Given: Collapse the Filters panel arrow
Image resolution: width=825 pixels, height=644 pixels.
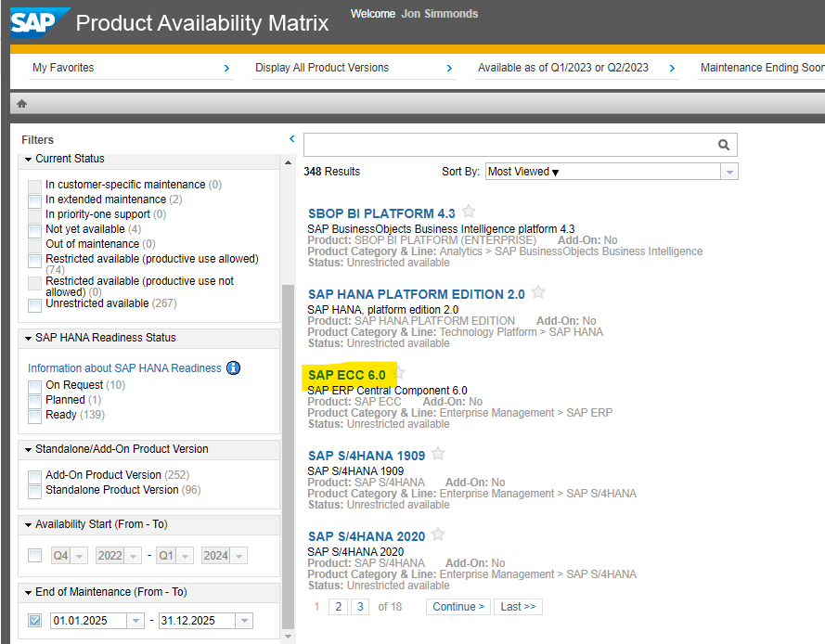Looking at the screenshot, I should point(291,139).
